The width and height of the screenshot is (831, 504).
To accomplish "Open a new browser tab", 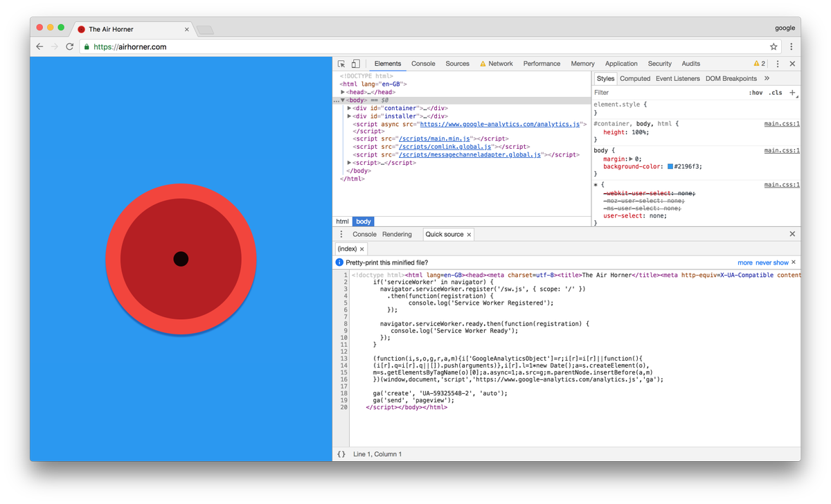I will pyautogui.click(x=205, y=30).
